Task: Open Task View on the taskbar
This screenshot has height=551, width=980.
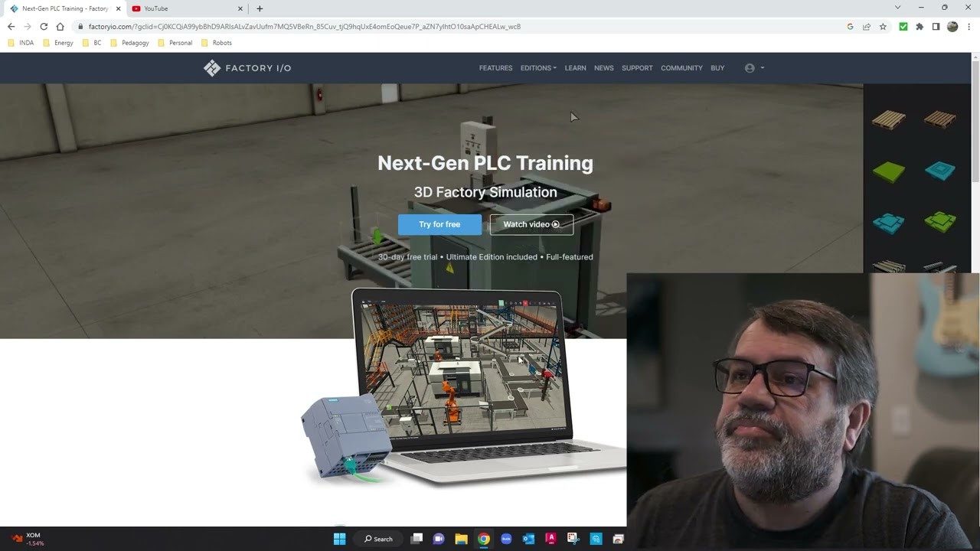Action: 416,539
